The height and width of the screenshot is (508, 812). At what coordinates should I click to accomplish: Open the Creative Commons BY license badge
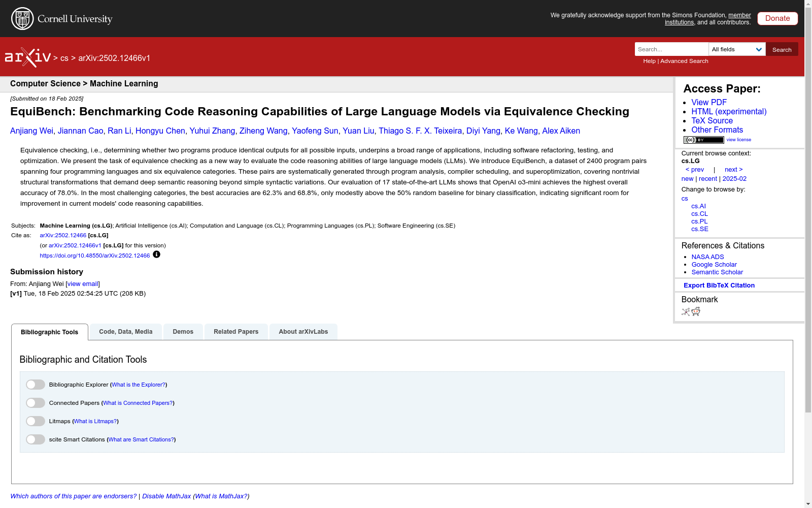703,140
